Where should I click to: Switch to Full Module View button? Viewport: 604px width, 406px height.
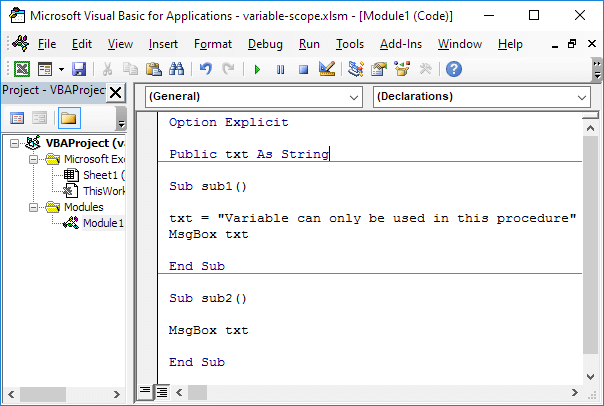(x=158, y=389)
